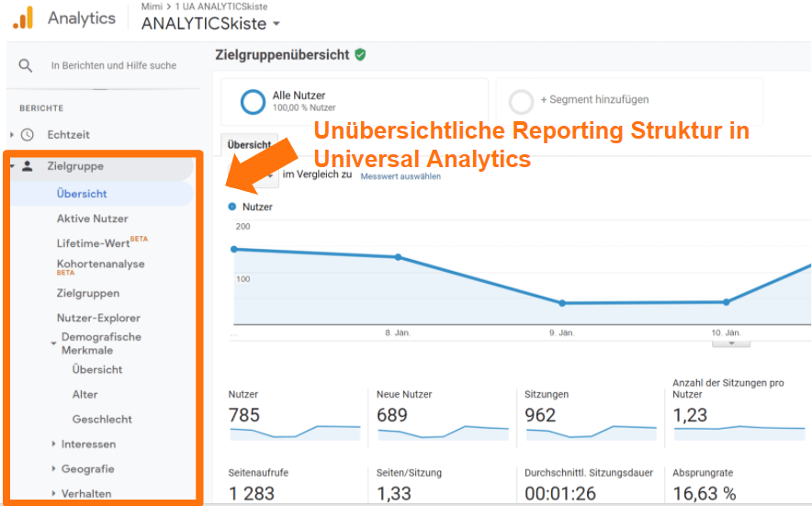Viewport: 812px width, 506px height.
Task: Focus the reports and help search field
Action: 113,66
